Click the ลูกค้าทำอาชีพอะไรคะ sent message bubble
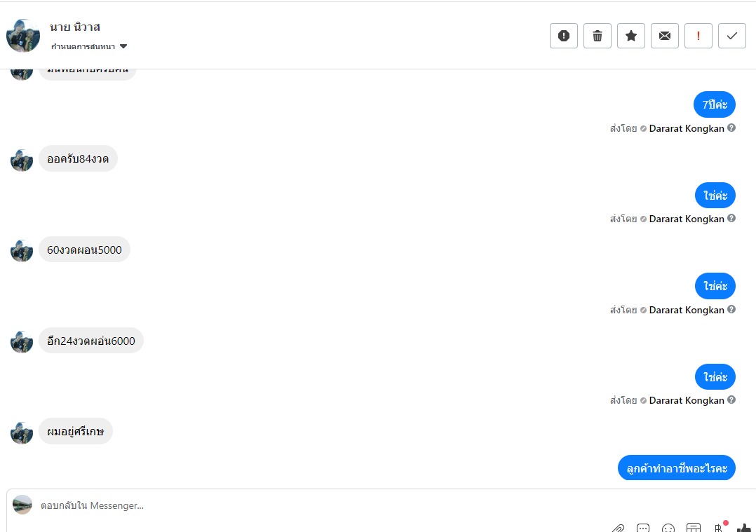 676,468
